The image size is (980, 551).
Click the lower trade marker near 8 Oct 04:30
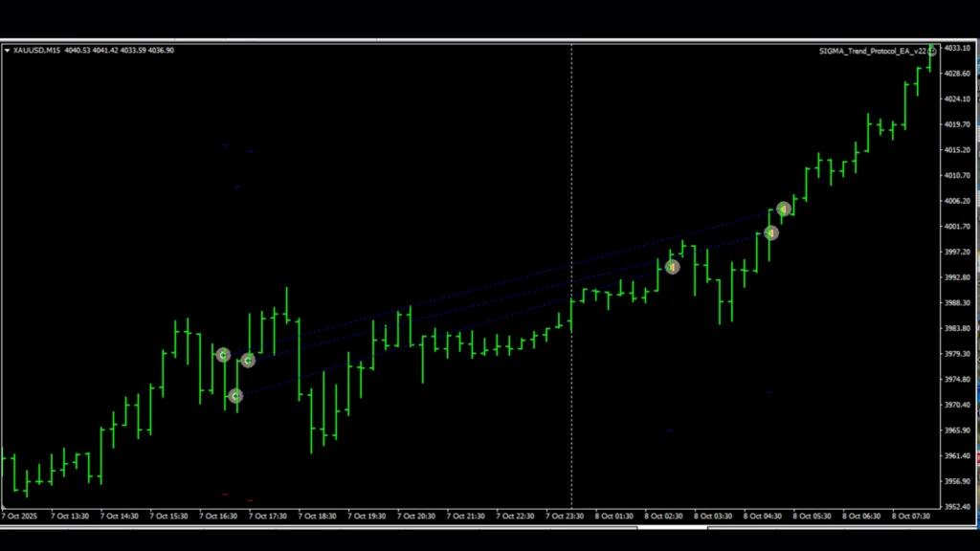click(771, 231)
